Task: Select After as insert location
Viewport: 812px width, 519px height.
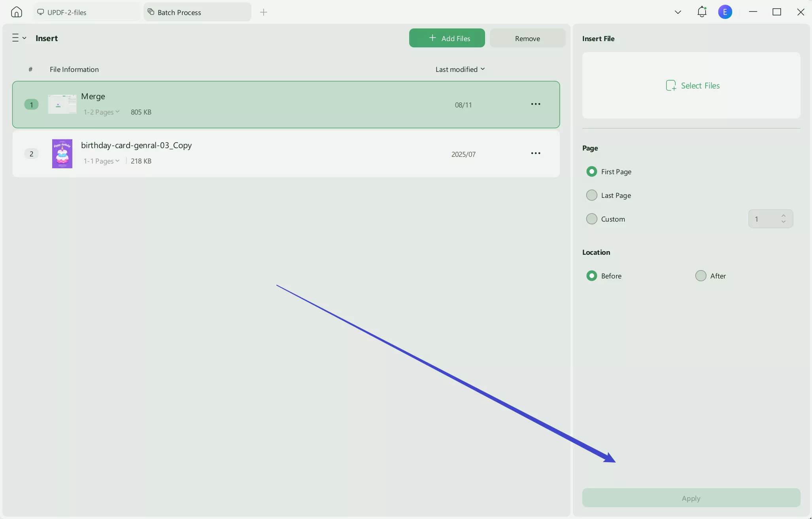Action: [x=701, y=275]
